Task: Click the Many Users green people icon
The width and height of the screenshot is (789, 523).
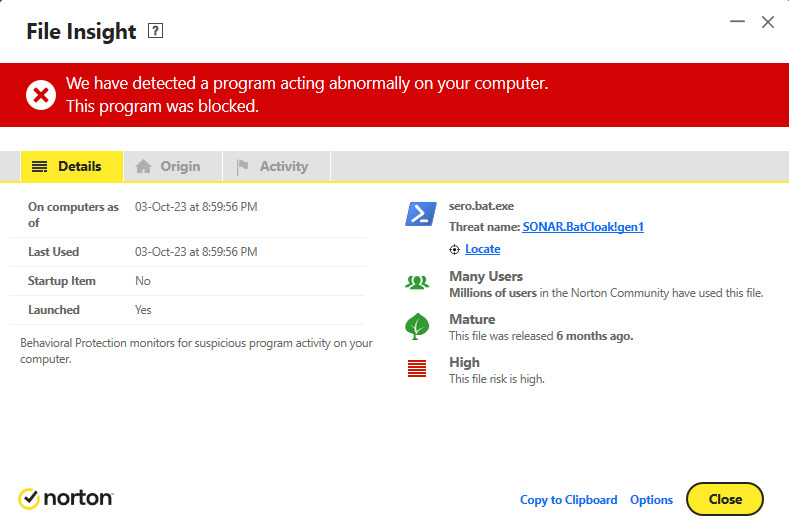Action: [417, 283]
